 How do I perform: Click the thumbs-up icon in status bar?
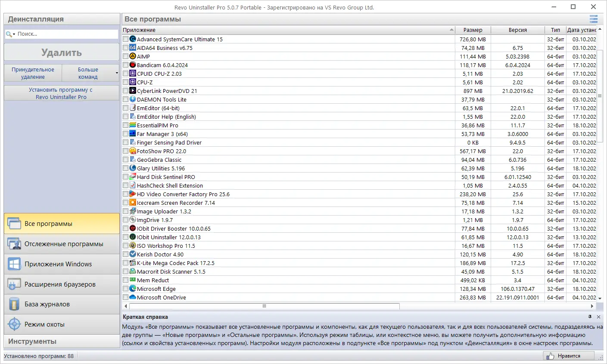coord(550,356)
